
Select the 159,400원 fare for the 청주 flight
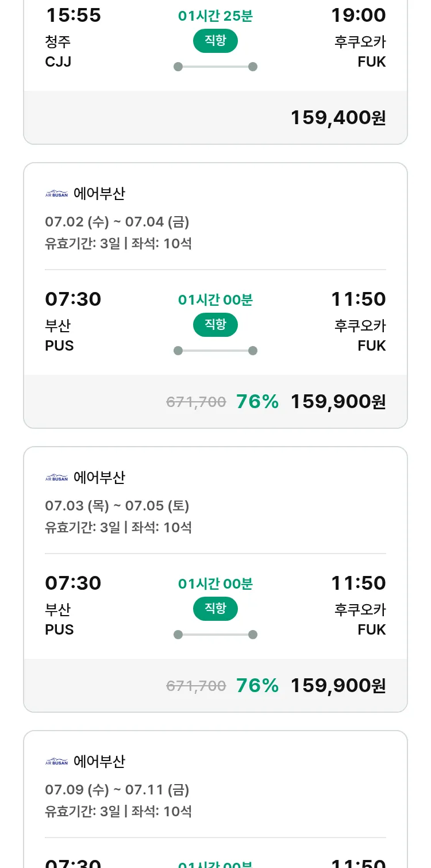338,118
